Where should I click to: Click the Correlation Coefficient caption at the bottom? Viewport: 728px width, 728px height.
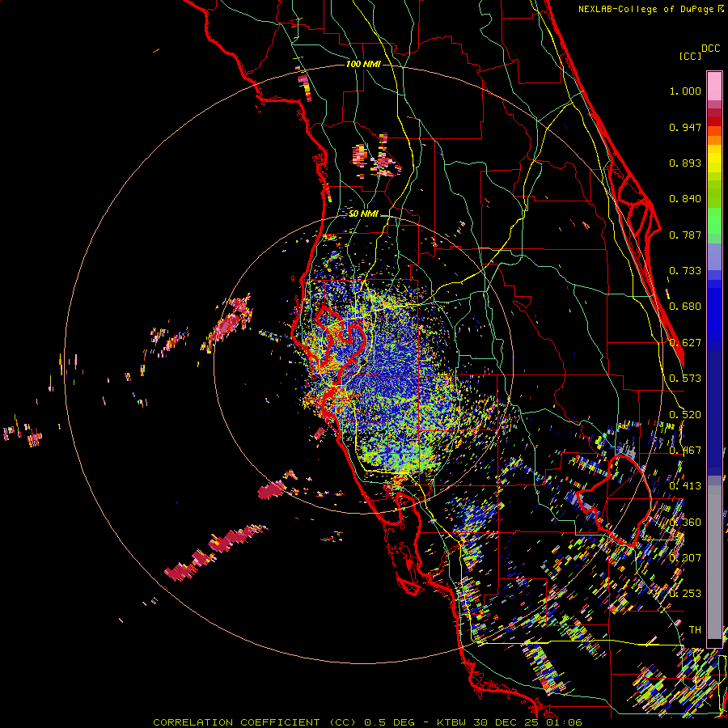point(367,722)
